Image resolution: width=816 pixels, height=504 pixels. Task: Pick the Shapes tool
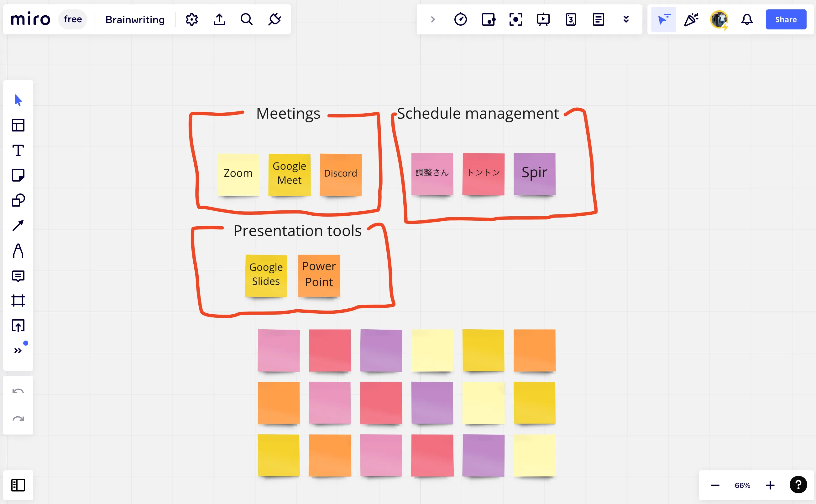click(18, 200)
